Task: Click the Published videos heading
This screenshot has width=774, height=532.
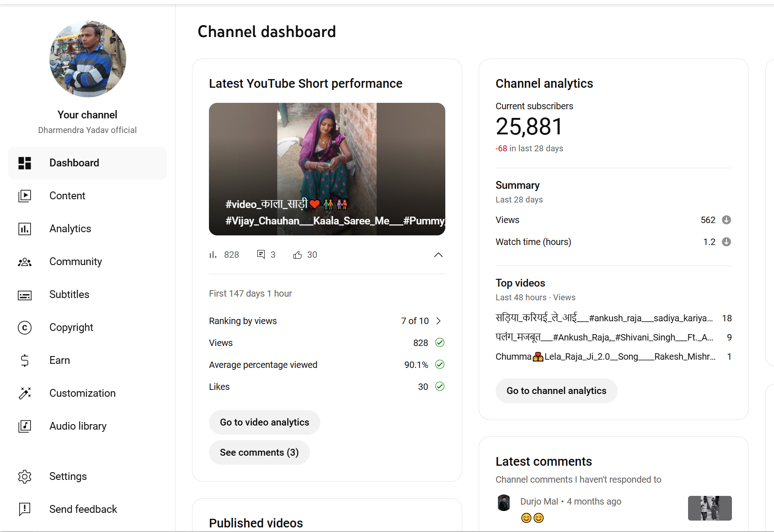Action: tap(256, 523)
